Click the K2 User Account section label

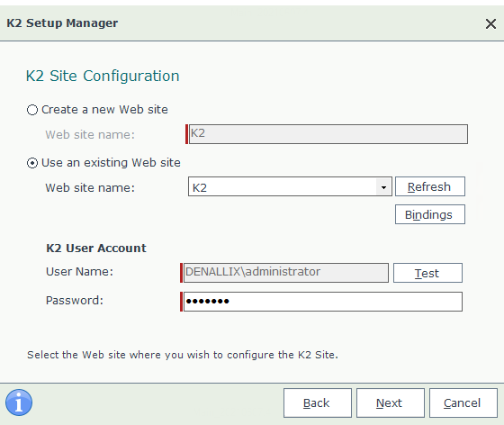click(x=96, y=249)
